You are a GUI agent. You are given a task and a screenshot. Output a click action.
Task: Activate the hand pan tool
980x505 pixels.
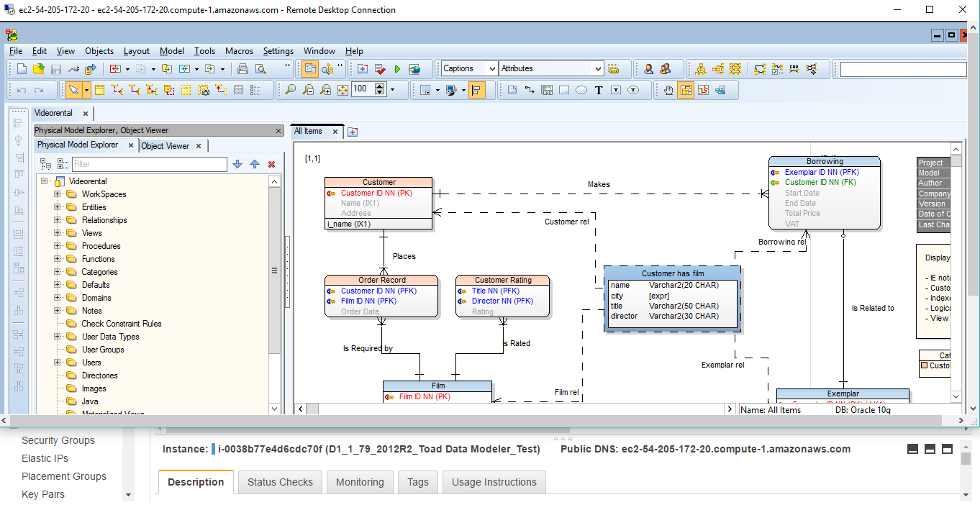pyautogui.click(x=668, y=90)
